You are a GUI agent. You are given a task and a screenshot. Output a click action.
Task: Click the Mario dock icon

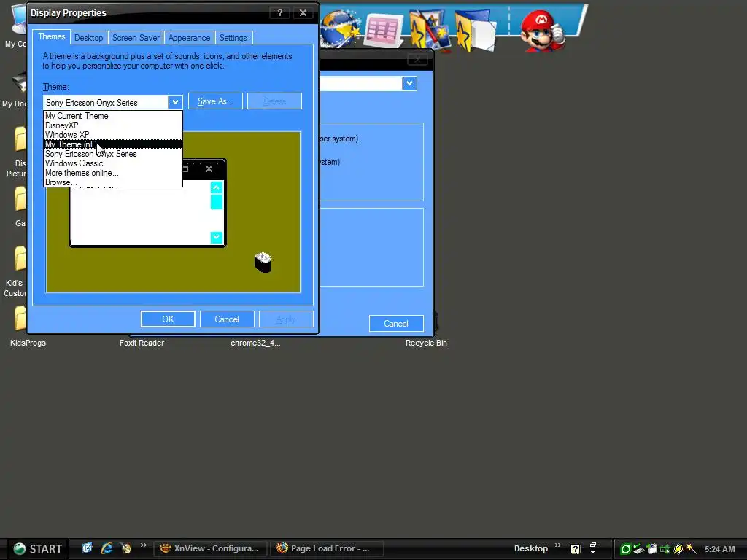coord(542,31)
